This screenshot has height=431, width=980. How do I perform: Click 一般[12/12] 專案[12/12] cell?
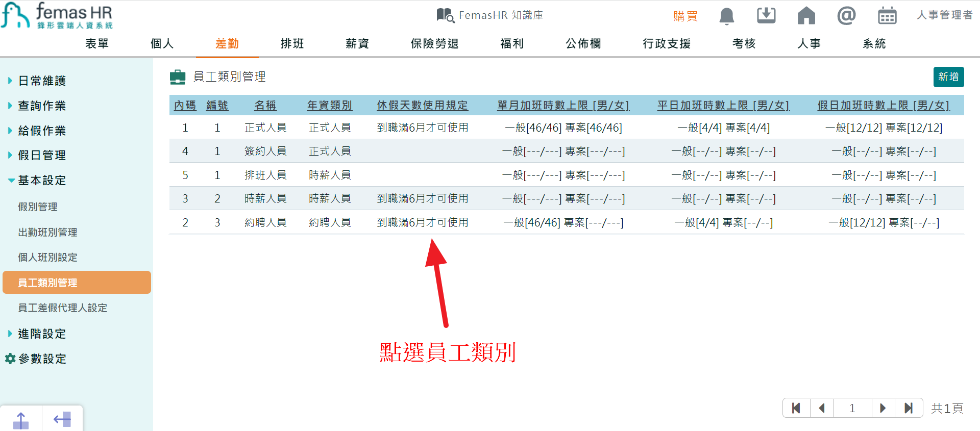tap(884, 128)
